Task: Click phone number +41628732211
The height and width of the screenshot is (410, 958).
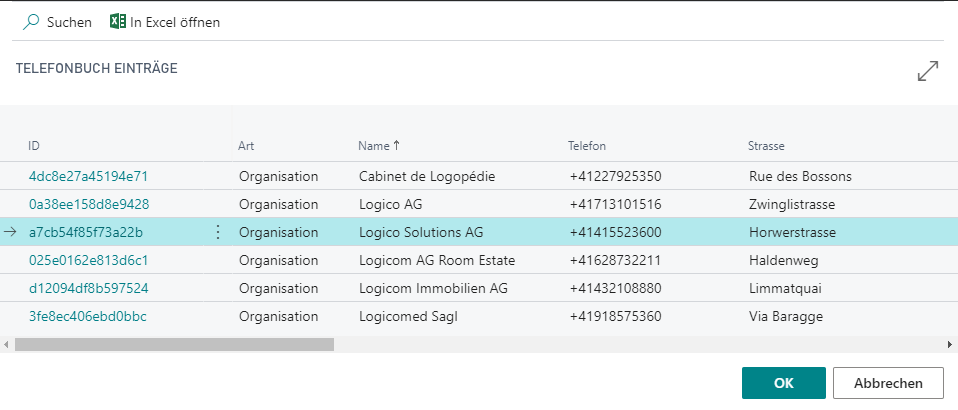Action: pos(615,260)
